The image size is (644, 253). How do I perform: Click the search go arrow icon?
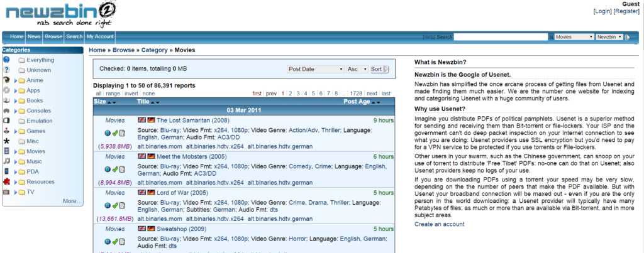pos(628,37)
